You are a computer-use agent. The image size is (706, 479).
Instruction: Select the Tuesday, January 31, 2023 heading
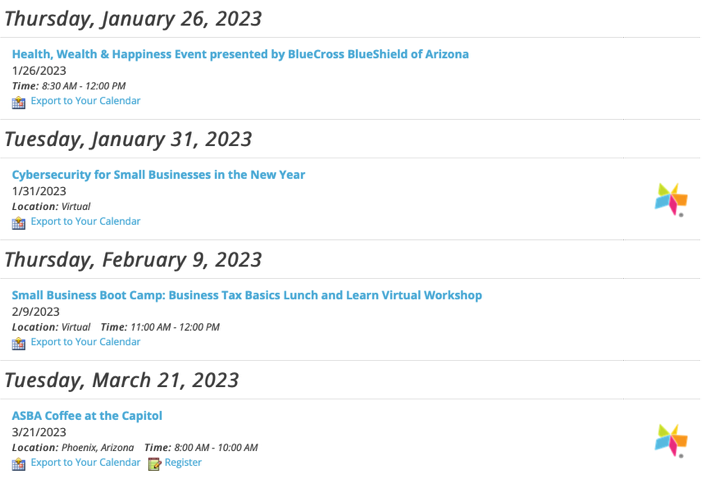128,139
